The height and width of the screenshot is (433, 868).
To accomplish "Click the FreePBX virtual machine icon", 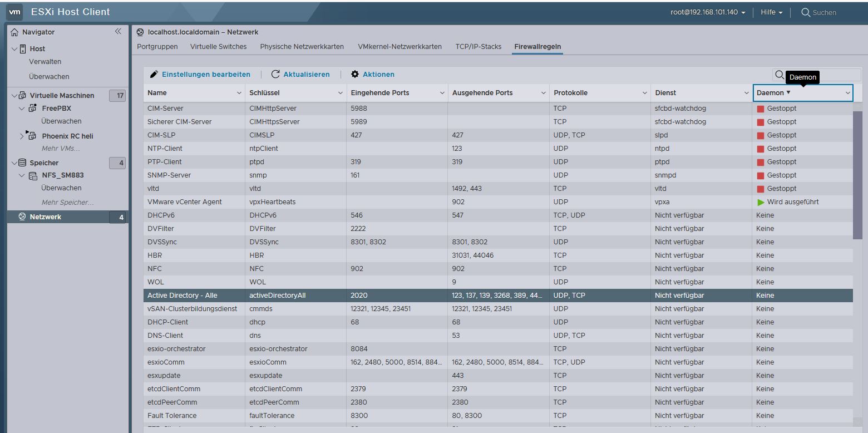I will coord(32,109).
